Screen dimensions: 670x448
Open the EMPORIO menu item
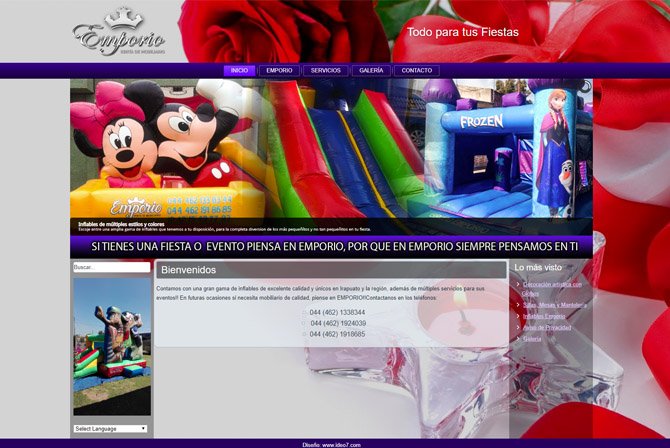click(x=279, y=71)
